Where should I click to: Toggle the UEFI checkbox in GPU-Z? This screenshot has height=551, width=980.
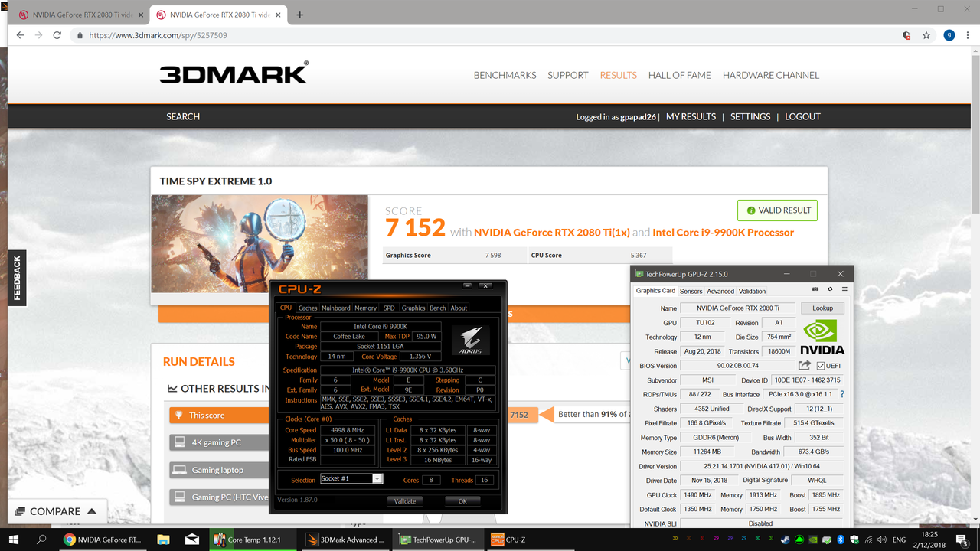coord(822,366)
